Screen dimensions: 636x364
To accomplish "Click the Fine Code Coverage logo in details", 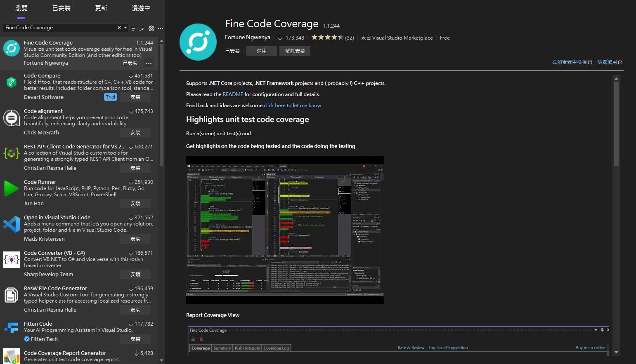I will [x=198, y=42].
